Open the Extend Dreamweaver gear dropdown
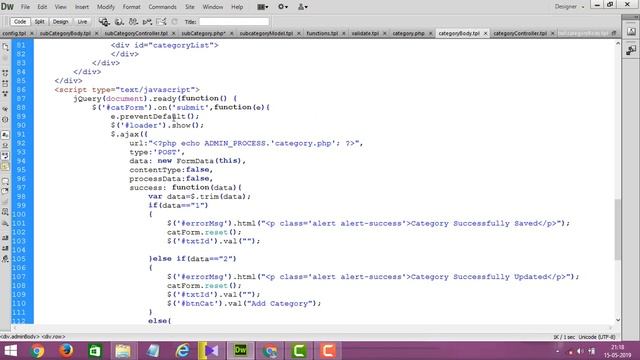The width and height of the screenshot is (640, 360). tap(283, 7)
